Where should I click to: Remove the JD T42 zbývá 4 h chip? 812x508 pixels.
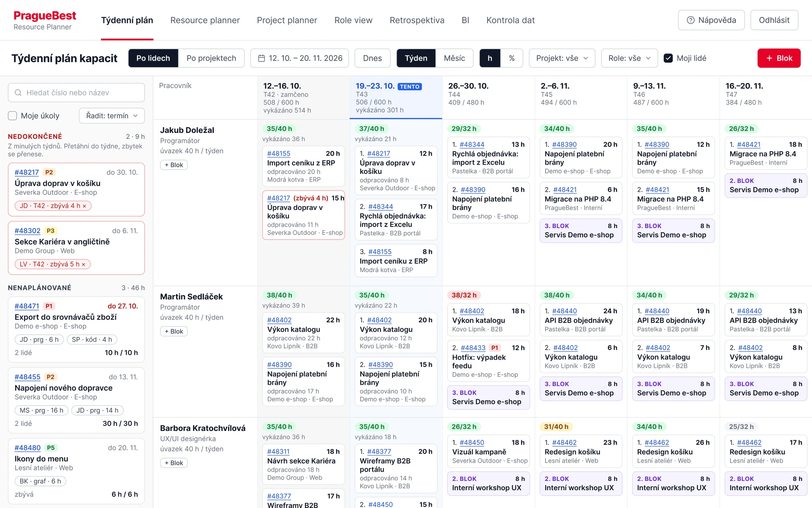(84, 206)
